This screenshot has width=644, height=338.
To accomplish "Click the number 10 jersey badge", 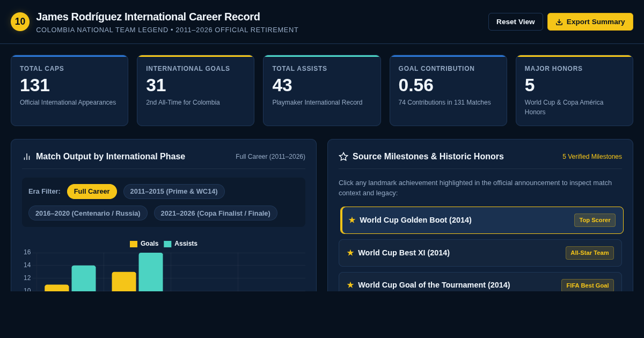I will tap(20, 21).
